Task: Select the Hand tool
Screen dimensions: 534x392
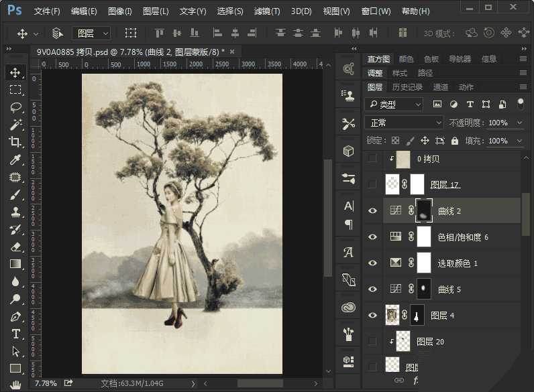Action: pyautogui.click(x=15, y=385)
